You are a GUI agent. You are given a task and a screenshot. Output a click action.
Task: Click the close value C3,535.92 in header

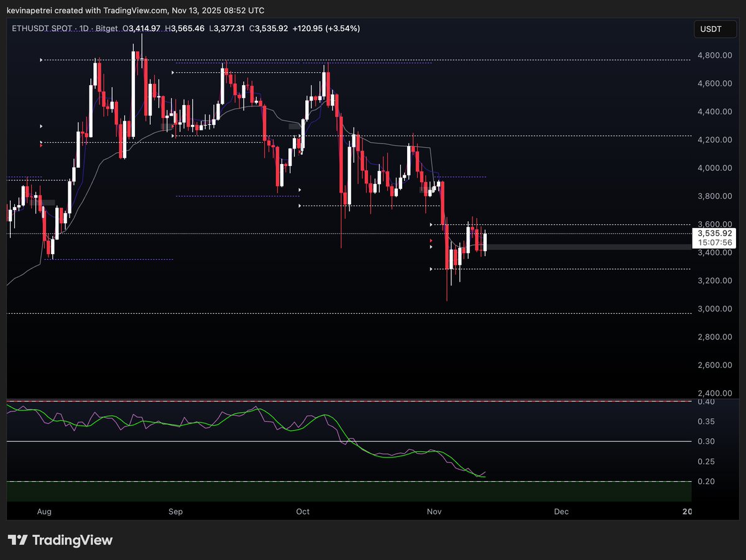coord(269,29)
